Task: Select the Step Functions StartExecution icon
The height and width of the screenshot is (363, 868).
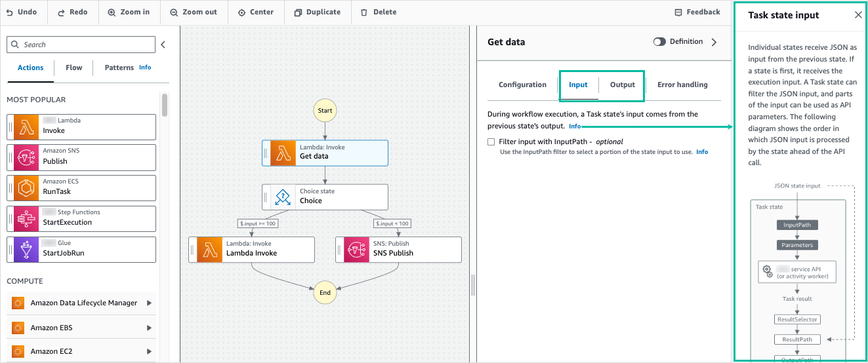Action: pyautogui.click(x=27, y=218)
